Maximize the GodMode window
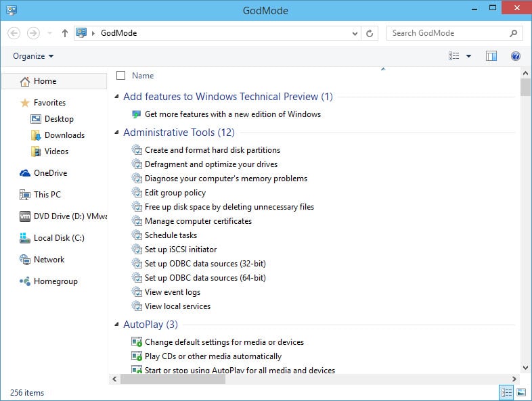Image resolution: width=532 pixels, height=401 pixels. 493,8
